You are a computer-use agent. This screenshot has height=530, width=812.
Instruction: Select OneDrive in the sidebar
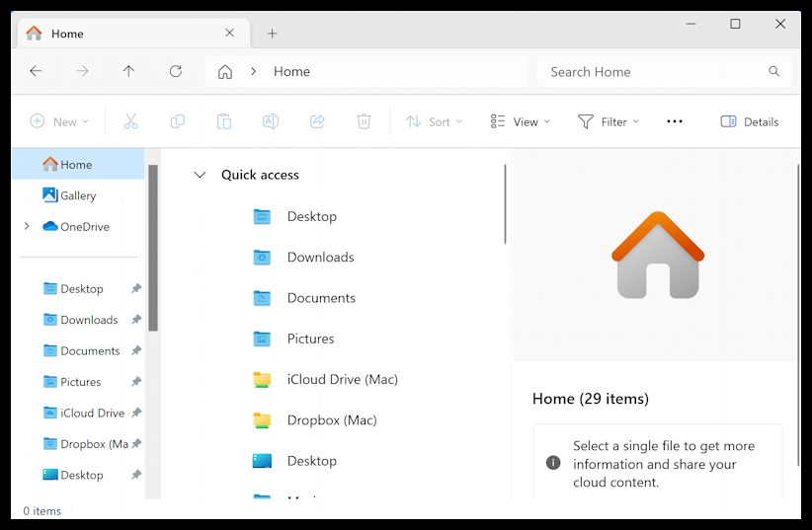pos(78,226)
